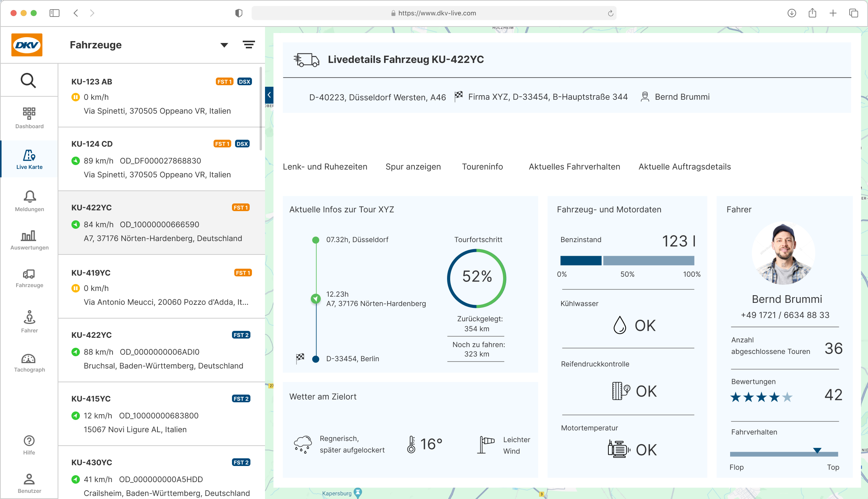Open Safari downloads icon

point(792,13)
